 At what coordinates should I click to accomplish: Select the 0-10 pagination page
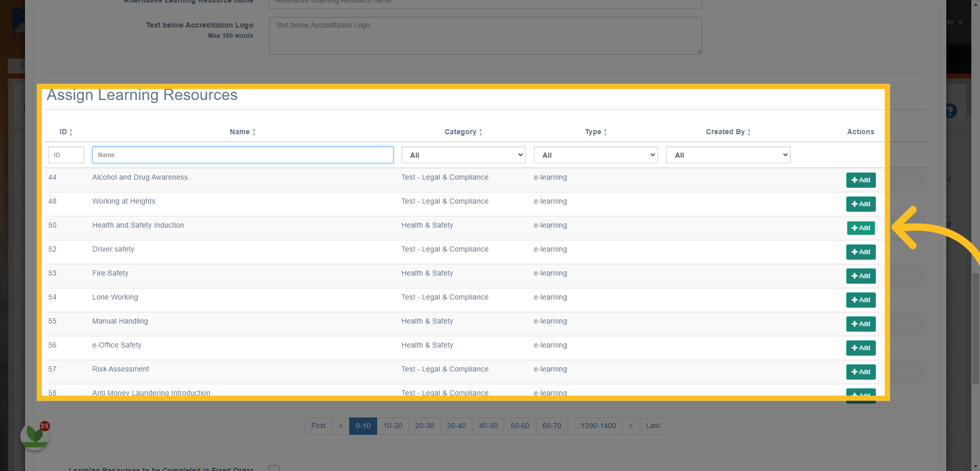point(363,426)
